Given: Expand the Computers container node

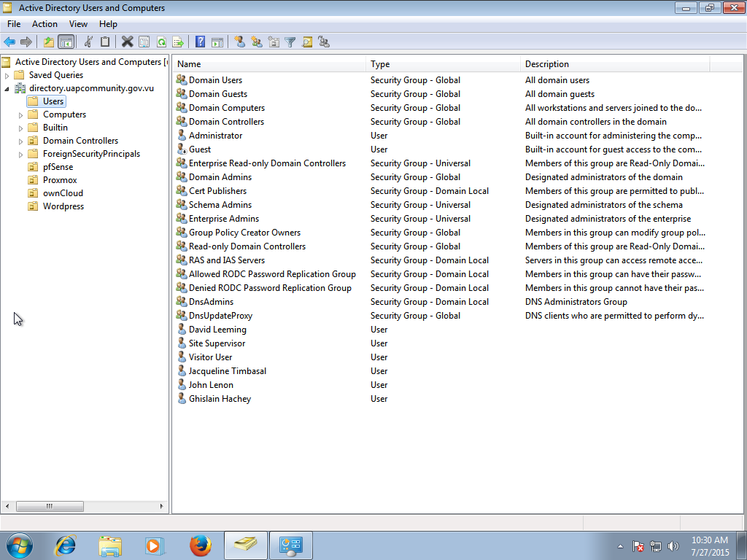Looking at the screenshot, I should coord(21,114).
